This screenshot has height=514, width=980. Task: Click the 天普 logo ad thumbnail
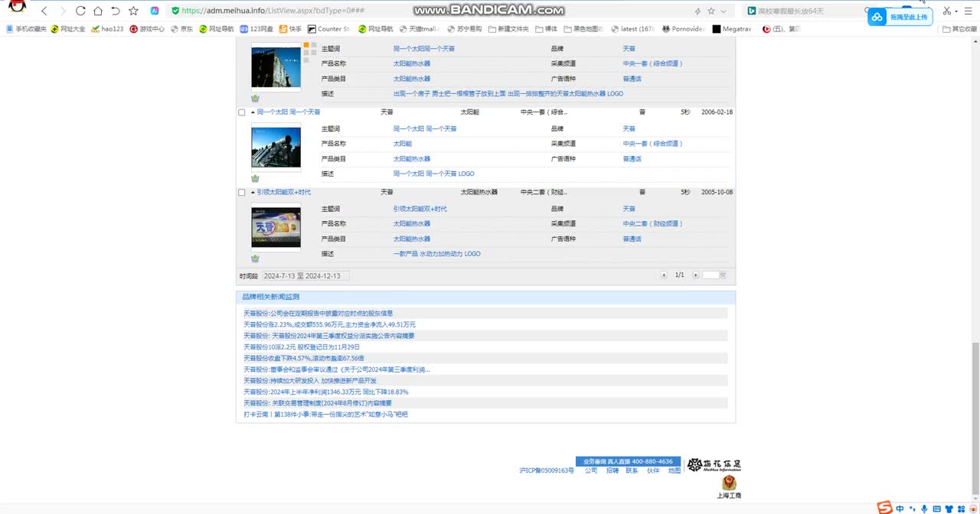[276, 227]
